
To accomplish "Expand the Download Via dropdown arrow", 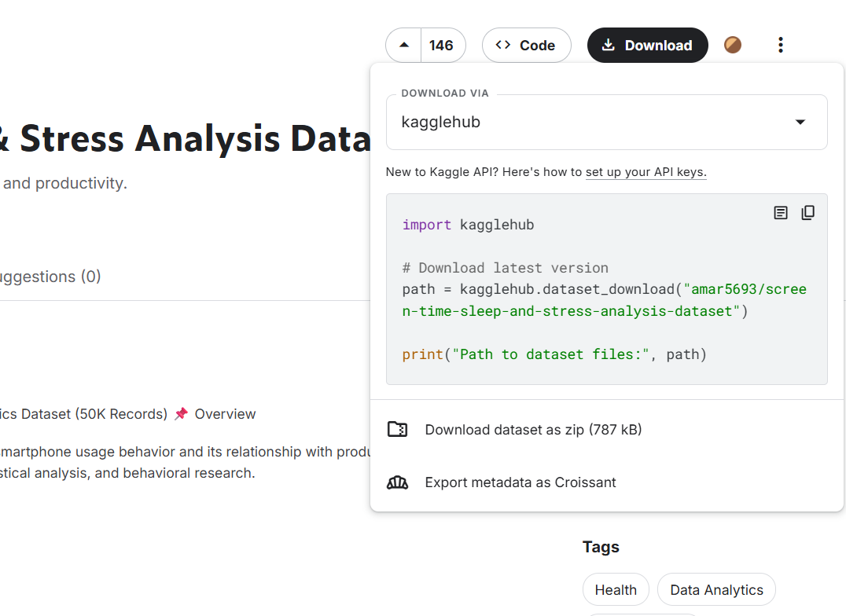I will tap(800, 122).
